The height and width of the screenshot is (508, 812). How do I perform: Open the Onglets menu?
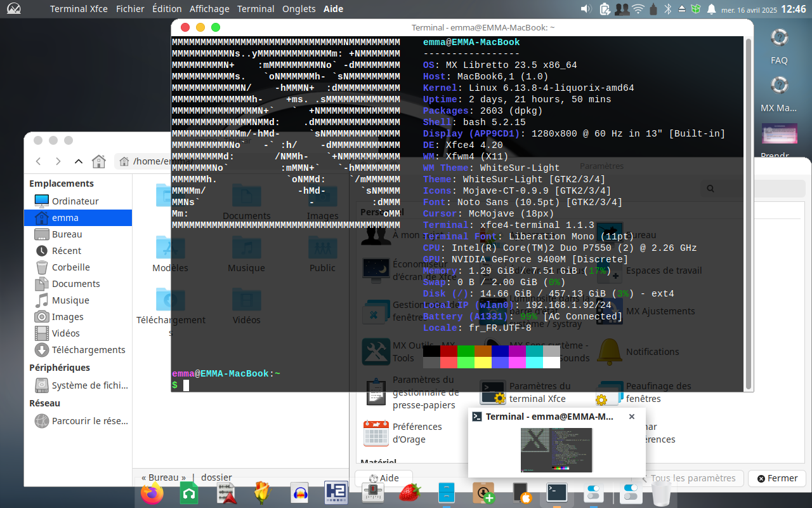tap(299, 9)
